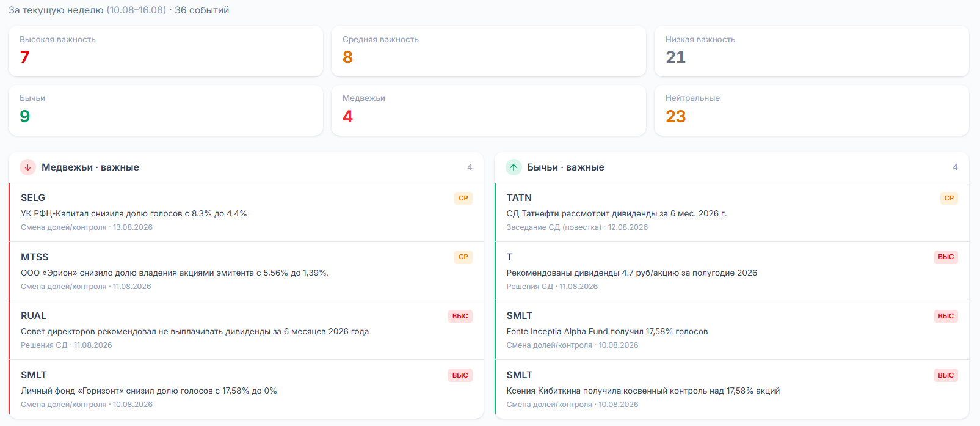This screenshot has width=980, height=426.
Task: Select the Бычьи summary card
Action: (x=165, y=110)
